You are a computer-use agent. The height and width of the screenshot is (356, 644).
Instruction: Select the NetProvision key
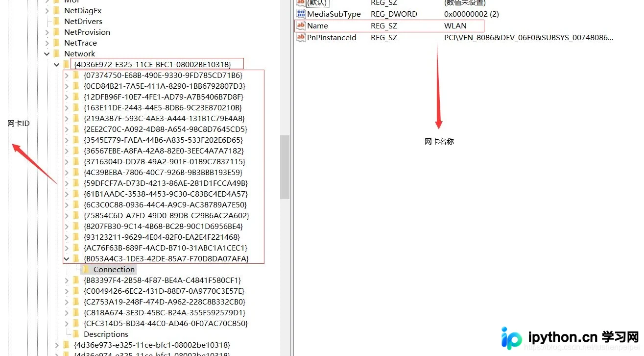coord(87,32)
